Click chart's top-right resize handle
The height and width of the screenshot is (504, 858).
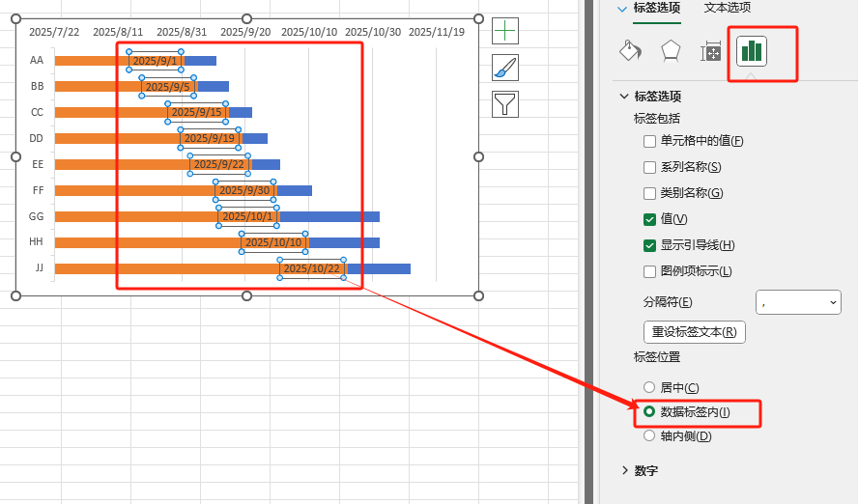[x=479, y=18]
